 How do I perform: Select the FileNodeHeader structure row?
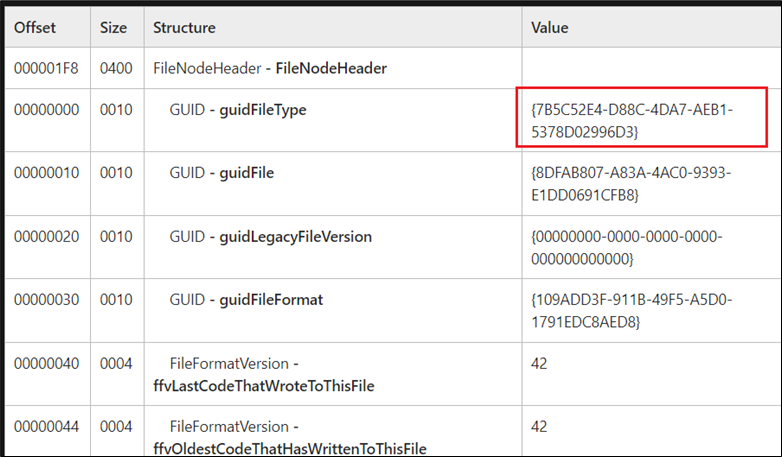coord(269,69)
